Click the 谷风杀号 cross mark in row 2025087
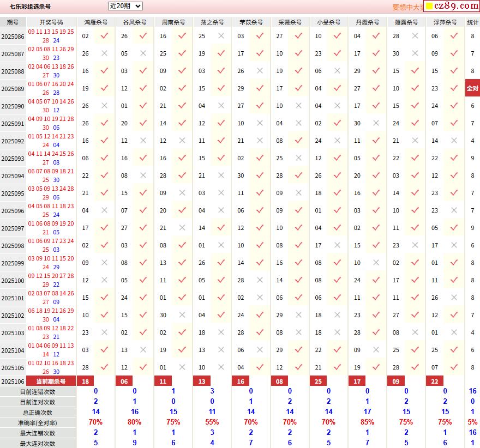Viewport: 480px width, 448px height. 143,53
